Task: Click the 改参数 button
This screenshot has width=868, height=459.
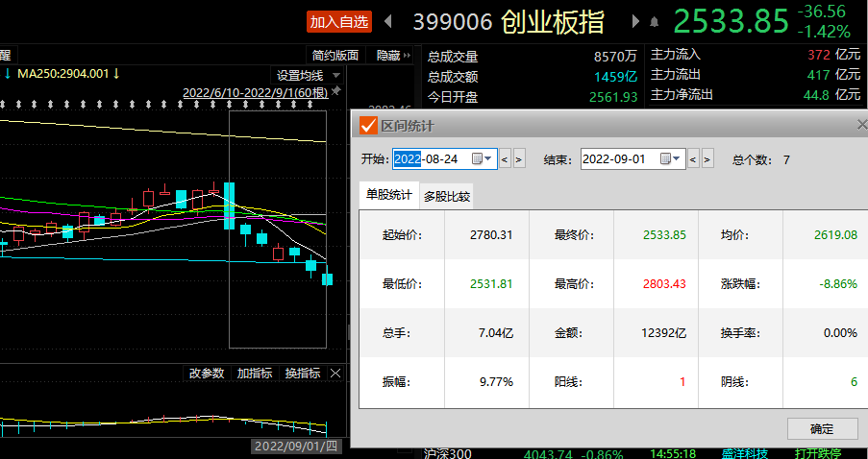Action: (x=206, y=373)
